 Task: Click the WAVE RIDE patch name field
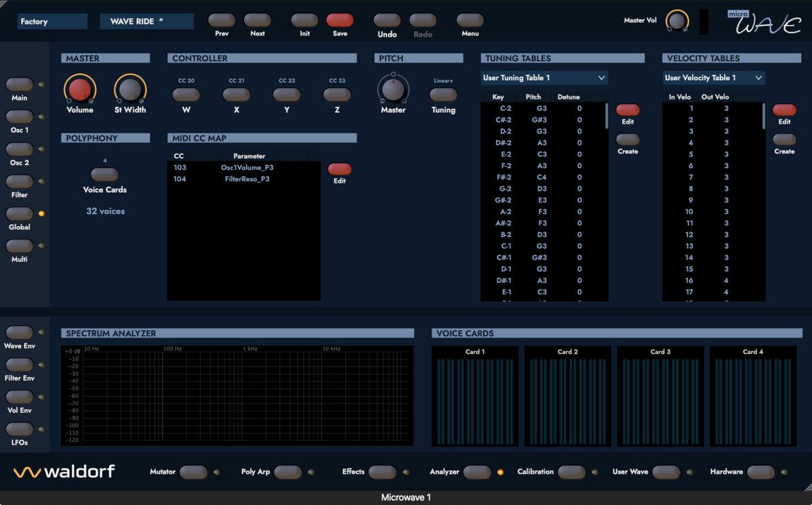[x=147, y=22]
